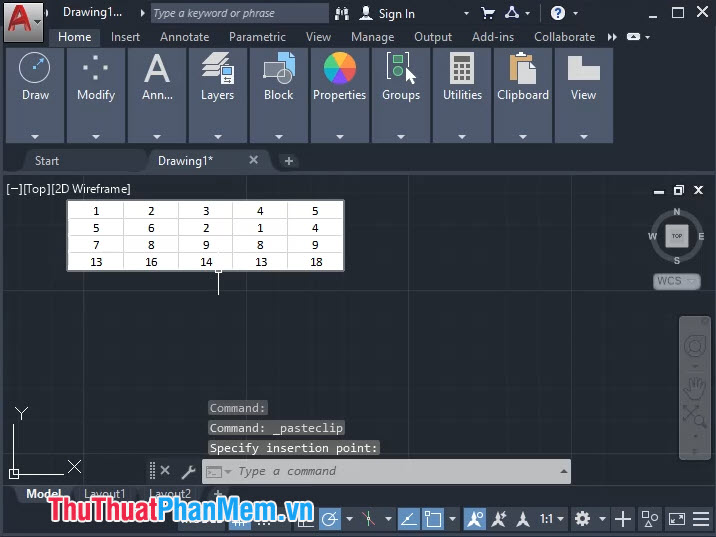Image resolution: width=716 pixels, height=537 pixels.
Task: Click the Isolate Objects status icon
Action: [x=649, y=519]
